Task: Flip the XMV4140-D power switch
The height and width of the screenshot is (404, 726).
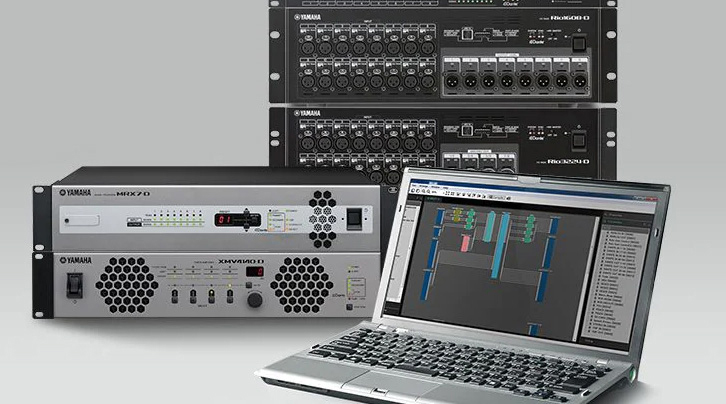Action: [x=75, y=285]
